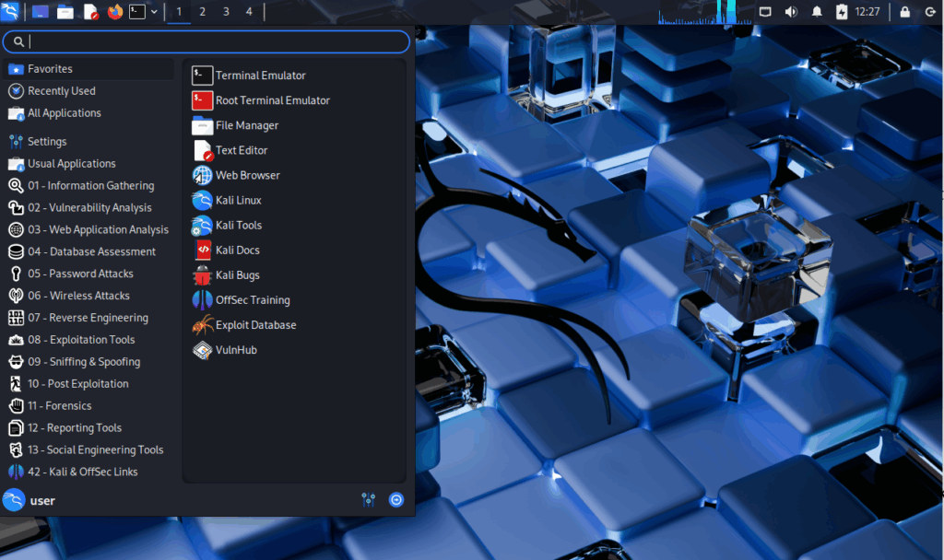
Task: Open the Kali dragon applications menu button
Action: point(10,11)
